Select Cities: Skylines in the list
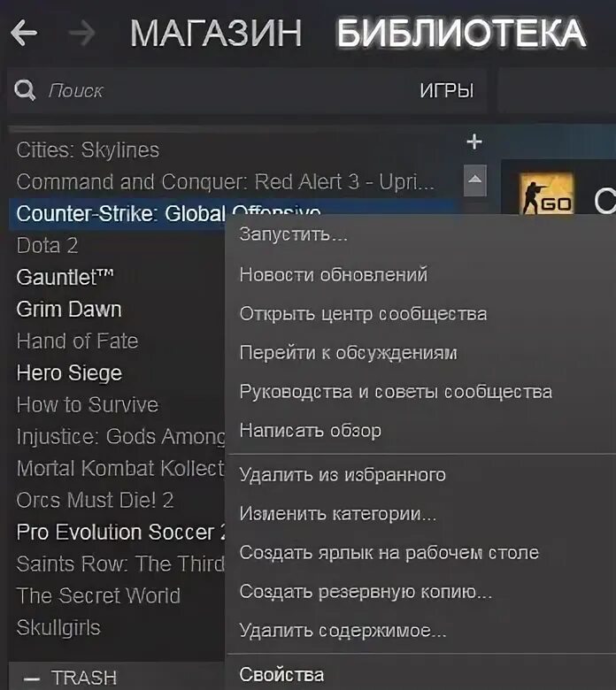616x690 pixels. pyautogui.click(x=88, y=150)
